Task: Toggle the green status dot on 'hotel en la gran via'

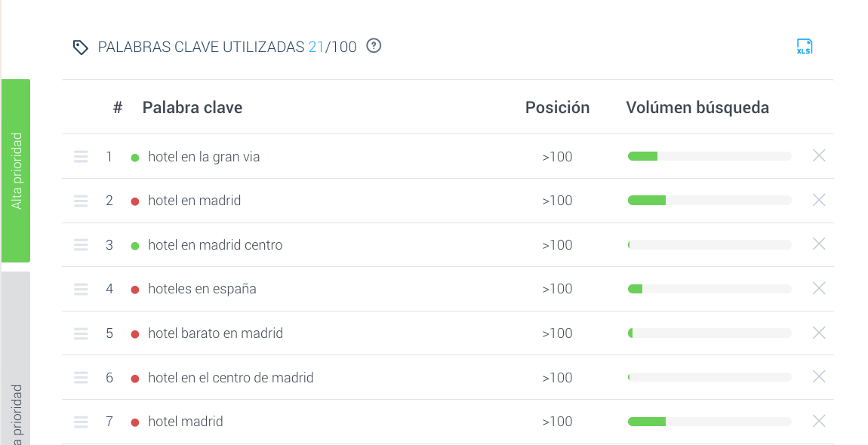Action: pos(135,156)
